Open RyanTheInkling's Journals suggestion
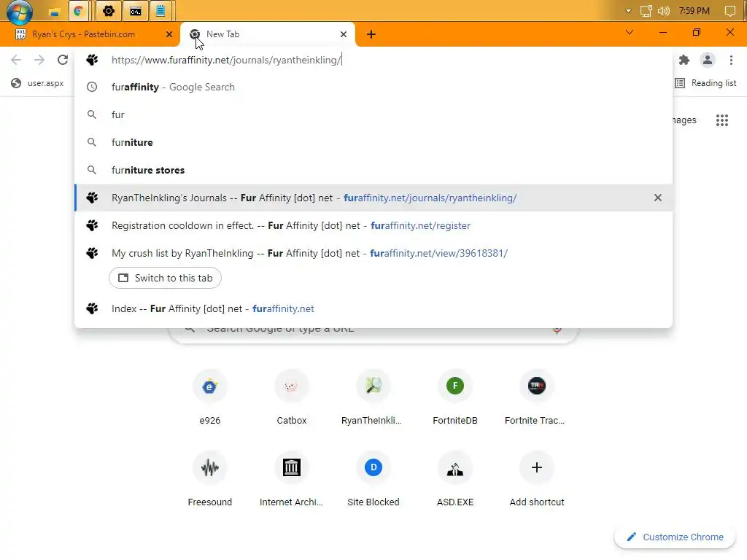 [373, 198]
